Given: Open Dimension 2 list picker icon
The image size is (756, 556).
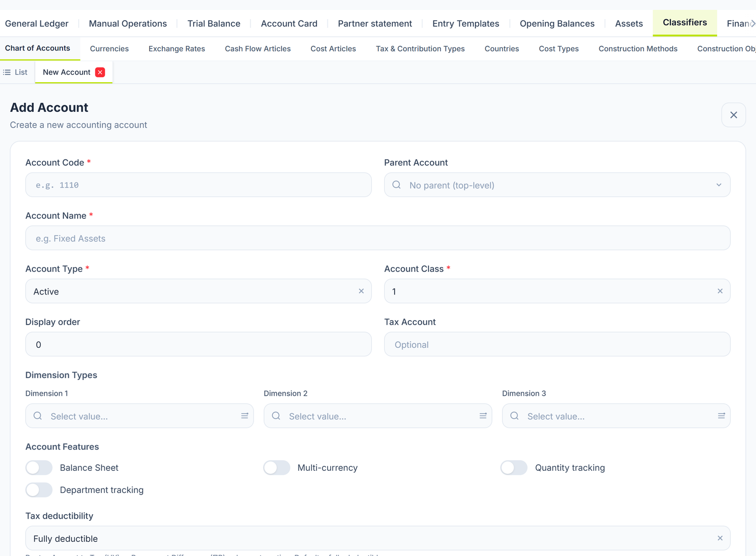Looking at the screenshot, I should coord(483,416).
